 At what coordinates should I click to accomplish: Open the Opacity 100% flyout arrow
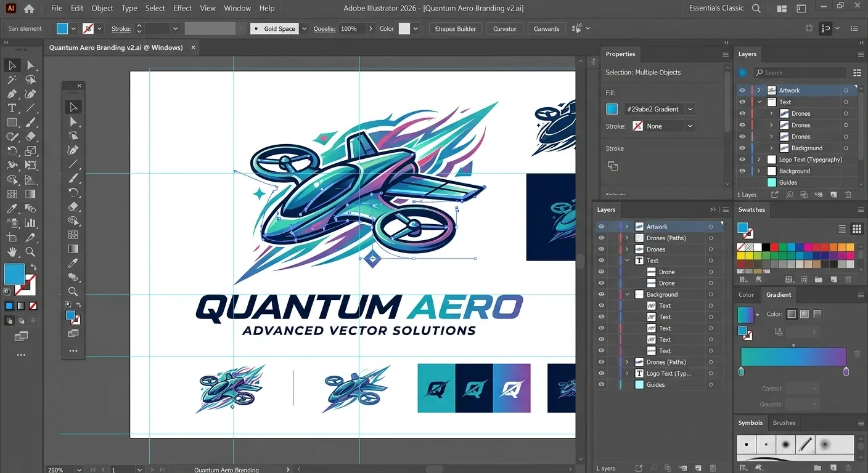coord(371,29)
